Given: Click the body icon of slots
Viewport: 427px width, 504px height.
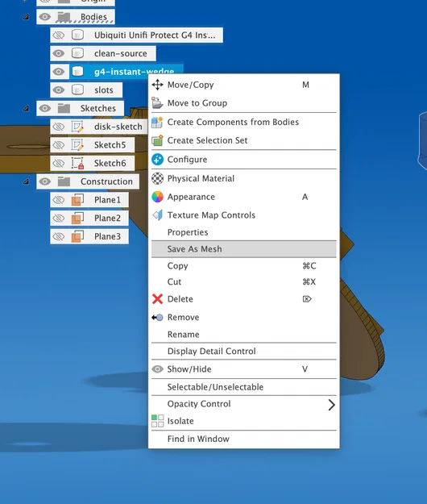Looking at the screenshot, I should click(x=77, y=90).
